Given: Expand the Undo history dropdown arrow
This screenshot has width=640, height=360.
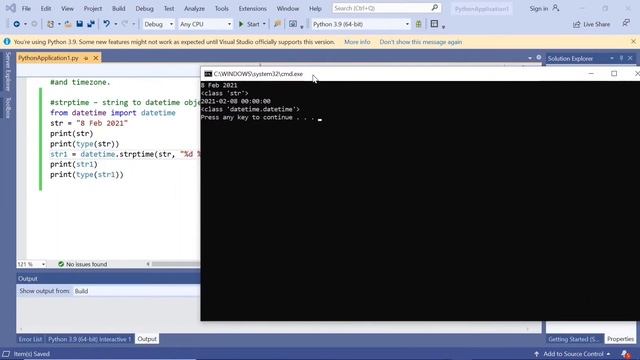Looking at the screenshot, I should coord(116,24).
